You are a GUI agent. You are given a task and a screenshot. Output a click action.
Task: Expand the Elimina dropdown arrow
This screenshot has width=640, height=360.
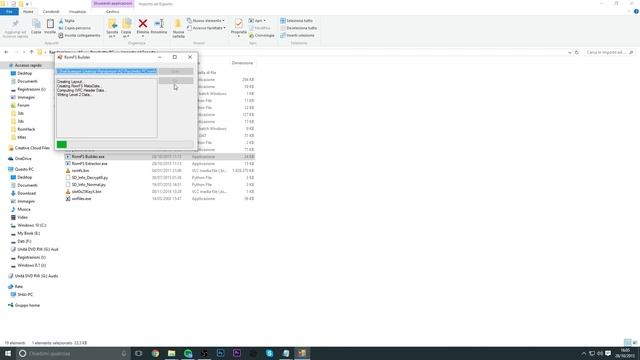pyautogui.click(x=143, y=36)
